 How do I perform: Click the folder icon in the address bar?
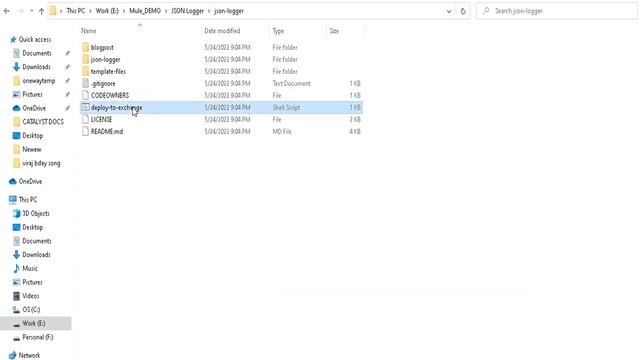point(53,11)
